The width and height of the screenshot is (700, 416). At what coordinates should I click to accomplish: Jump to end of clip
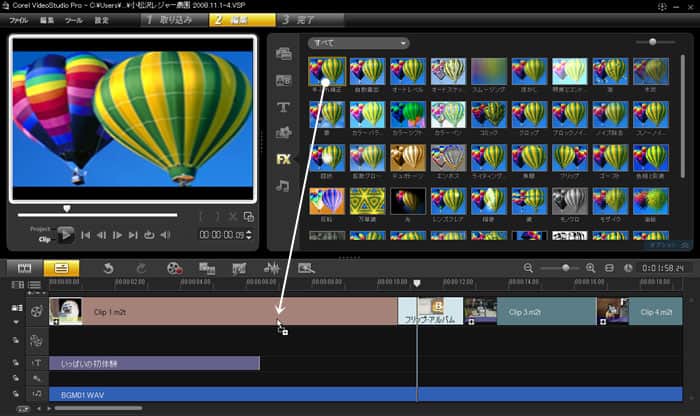pos(133,235)
